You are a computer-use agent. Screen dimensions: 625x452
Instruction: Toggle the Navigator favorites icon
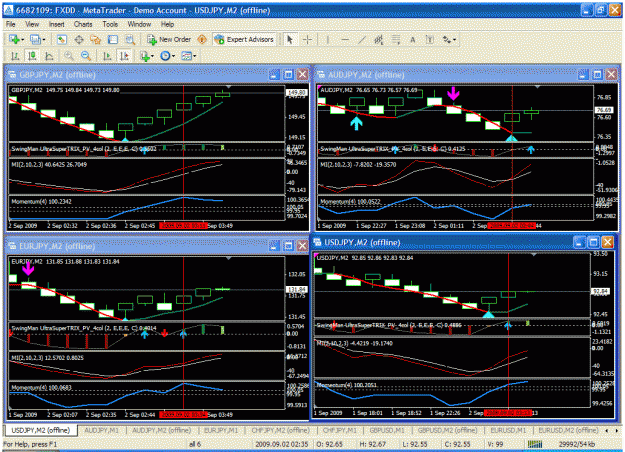pyautogui.click(x=96, y=39)
